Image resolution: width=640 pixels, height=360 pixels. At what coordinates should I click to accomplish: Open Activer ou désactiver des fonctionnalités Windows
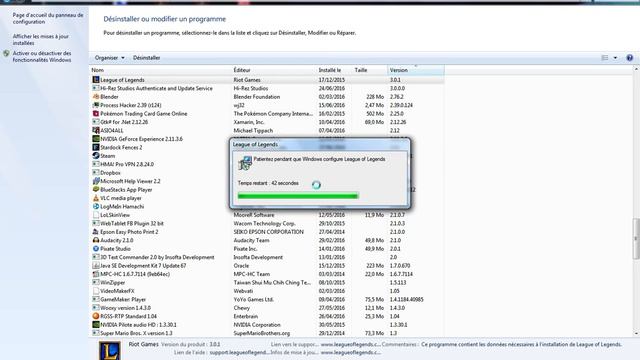coord(42,57)
